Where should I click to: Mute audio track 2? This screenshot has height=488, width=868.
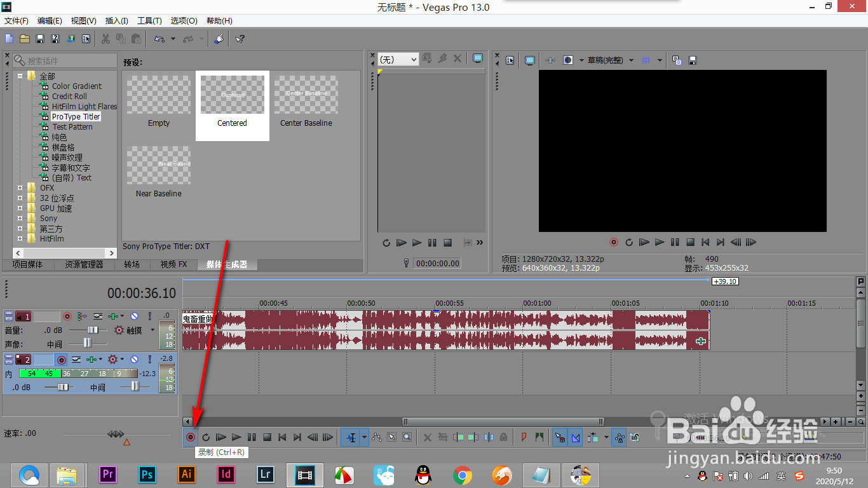tap(134, 359)
